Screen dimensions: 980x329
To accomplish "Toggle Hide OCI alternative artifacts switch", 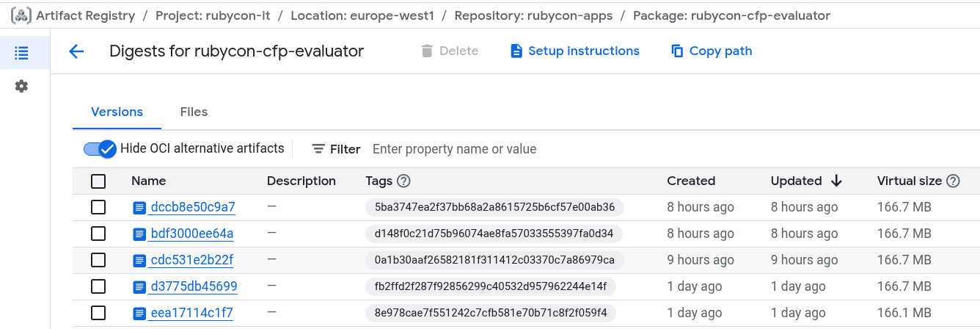I will click(100, 149).
